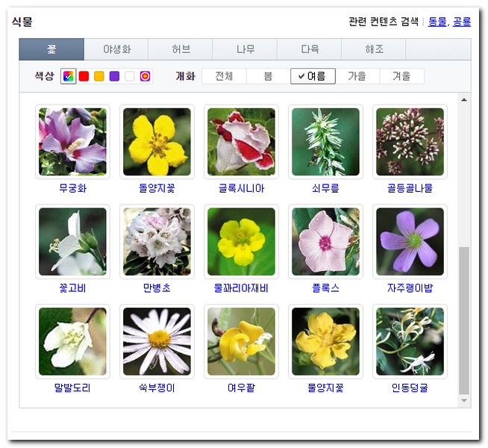Choose 겨울 blooming season filter

(x=401, y=76)
